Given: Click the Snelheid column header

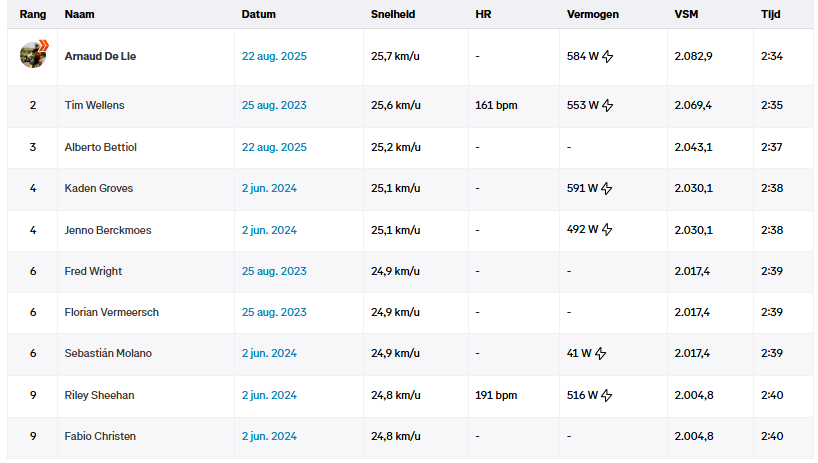Looking at the screenshot, I should coord(392,15).
